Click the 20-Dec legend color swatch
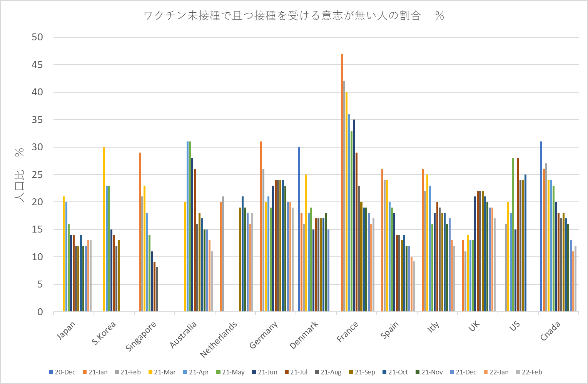588x384 pixels. point(51,372)
